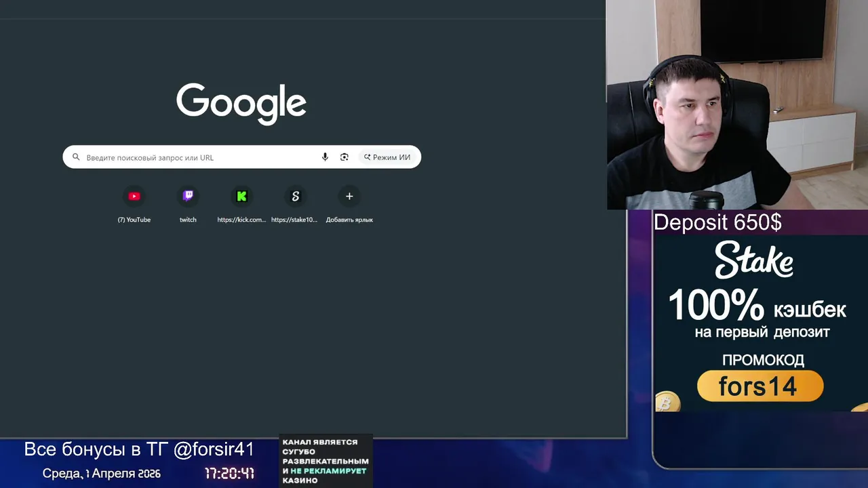Click the ПРОМОКОД label
This screenshot has width=868, height=488.
[x=763, y=360]
